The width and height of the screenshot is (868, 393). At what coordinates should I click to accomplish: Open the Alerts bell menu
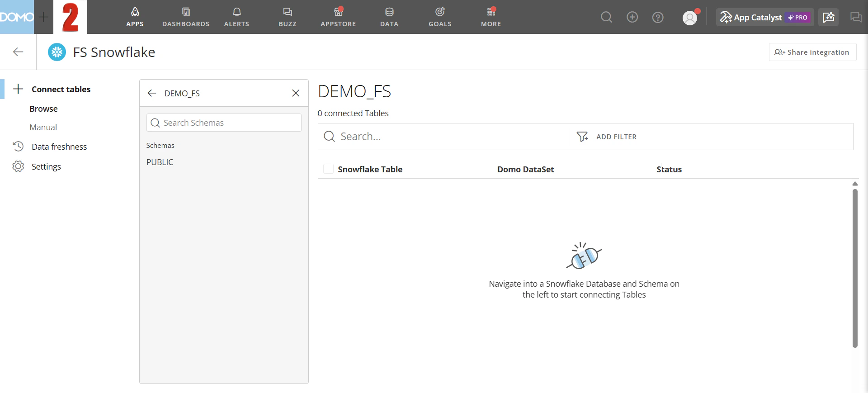[236, 17]
